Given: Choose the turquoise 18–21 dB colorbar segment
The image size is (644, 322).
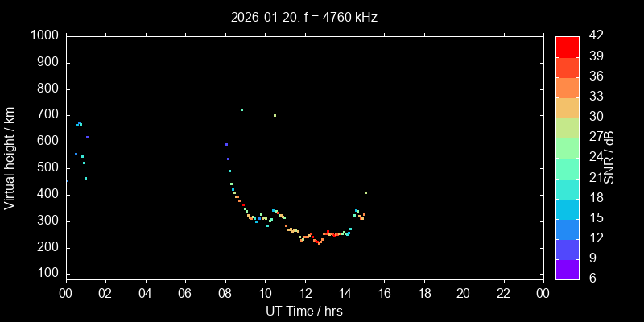Looking at the screenshot, I should click(567, 188).
